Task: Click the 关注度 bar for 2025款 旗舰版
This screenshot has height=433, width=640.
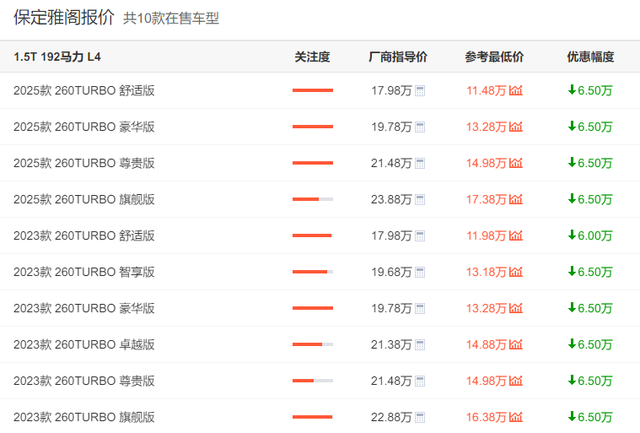Action: tap(313, 199)
